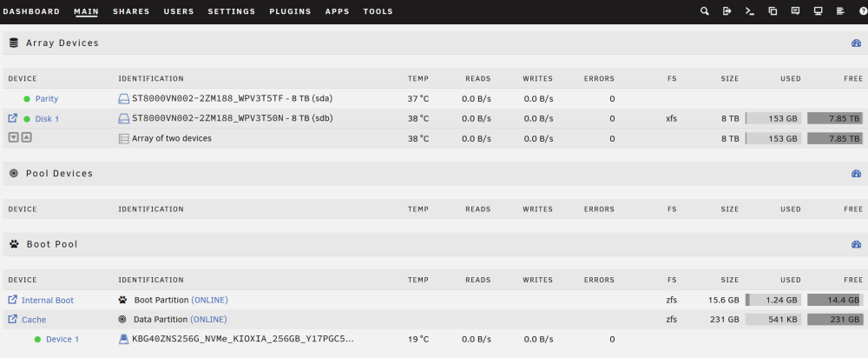This screenshot has height=358, width=868.
Task: Click ONLINE status next to Boot Partition
Action: pos(210,300)
